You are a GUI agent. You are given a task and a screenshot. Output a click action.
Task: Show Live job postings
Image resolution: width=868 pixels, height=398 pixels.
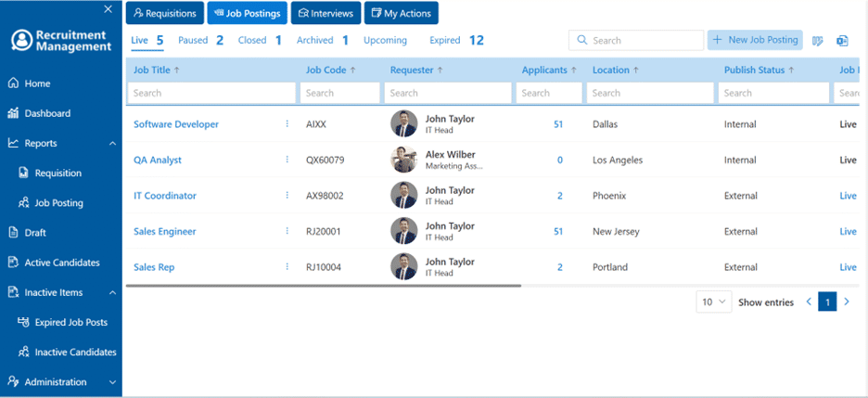coord(147,41)
